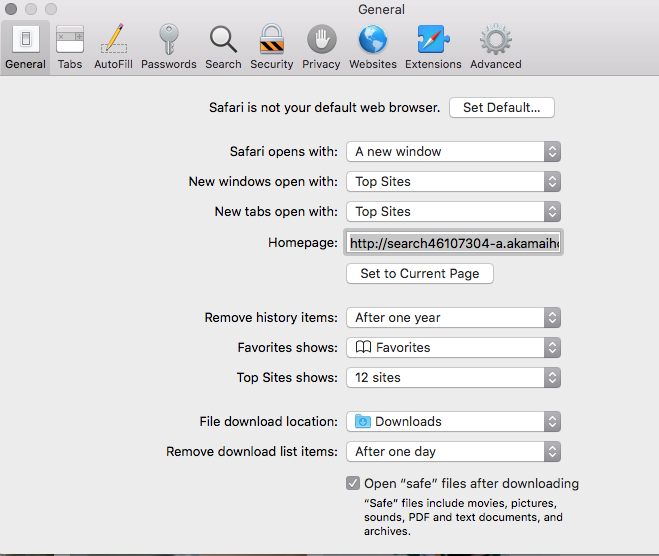
Task: Click the 'General' window title text
Action: point(381,9)
